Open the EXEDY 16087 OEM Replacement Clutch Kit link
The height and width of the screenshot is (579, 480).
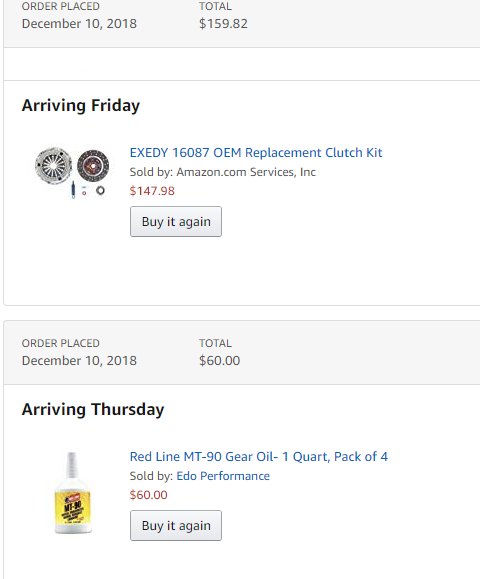(256, 153)
